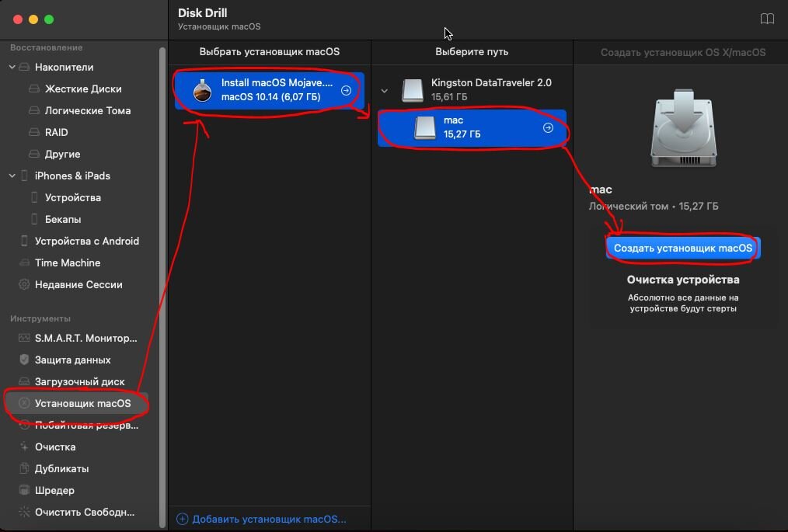Collapse Kingston DataTraveler 2.0 disk chevron
This screenshot has width=788, height=532.
pos(385,91)
